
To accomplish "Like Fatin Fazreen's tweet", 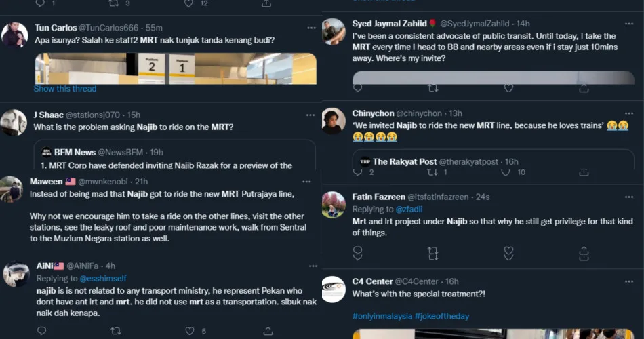I will tap(507, 254).
